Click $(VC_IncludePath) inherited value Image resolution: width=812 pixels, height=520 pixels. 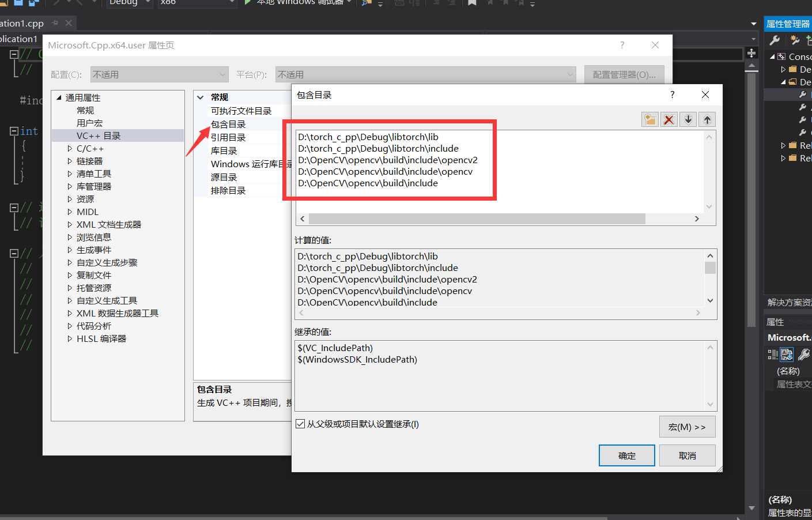pyautogui.click(x=335, y=348)
